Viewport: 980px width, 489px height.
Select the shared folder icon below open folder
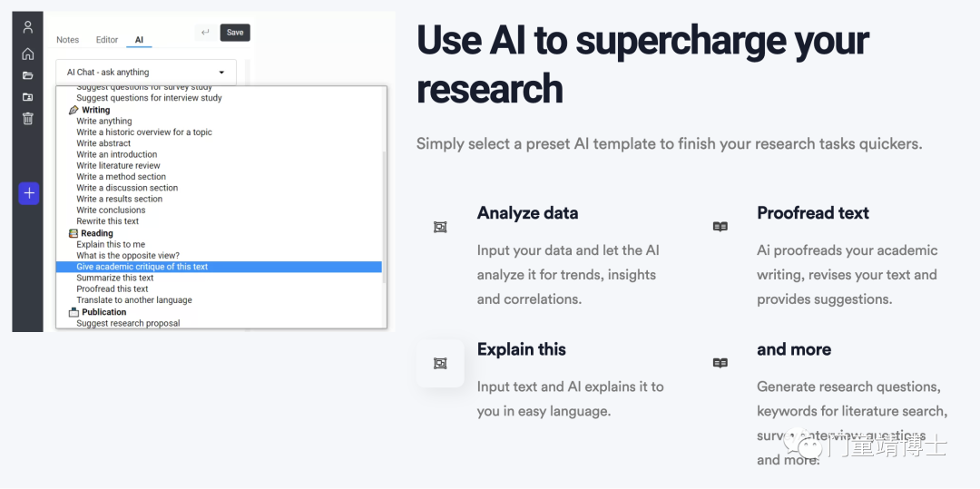coord(27,97)
